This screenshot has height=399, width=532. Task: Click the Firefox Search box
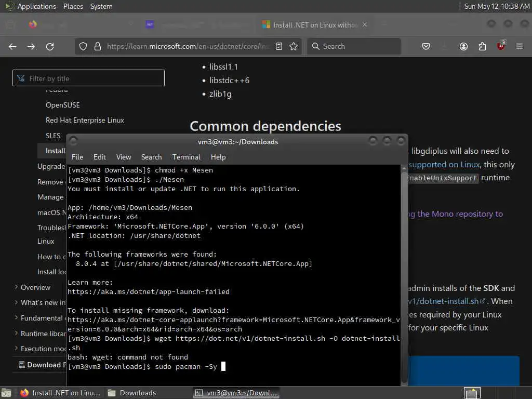(x=354, y=46)
